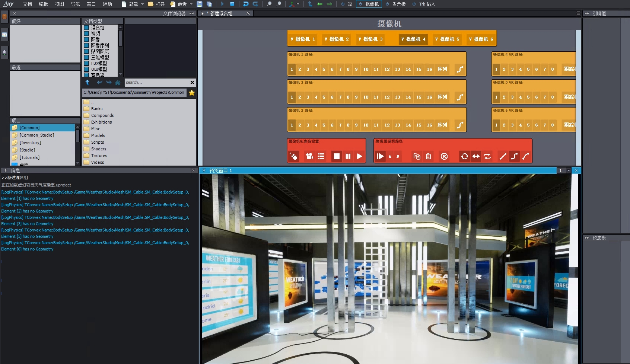Image resolution: width=630 pixels, height=364 pixels.
Task: Expand the 引脚值 panel
Action: tap(587, 13)
